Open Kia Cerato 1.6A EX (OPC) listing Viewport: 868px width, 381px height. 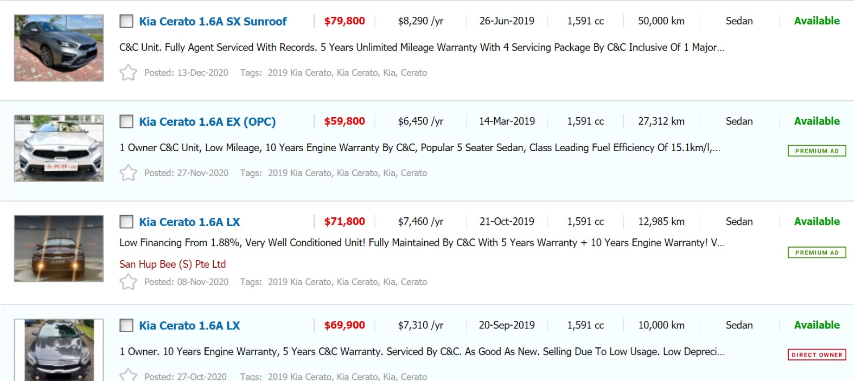tap(207, 122)
